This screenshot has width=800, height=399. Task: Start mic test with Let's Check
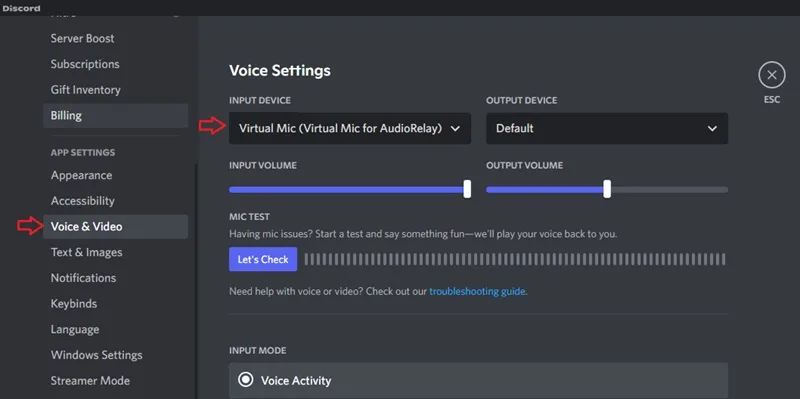tap(263, 259)
